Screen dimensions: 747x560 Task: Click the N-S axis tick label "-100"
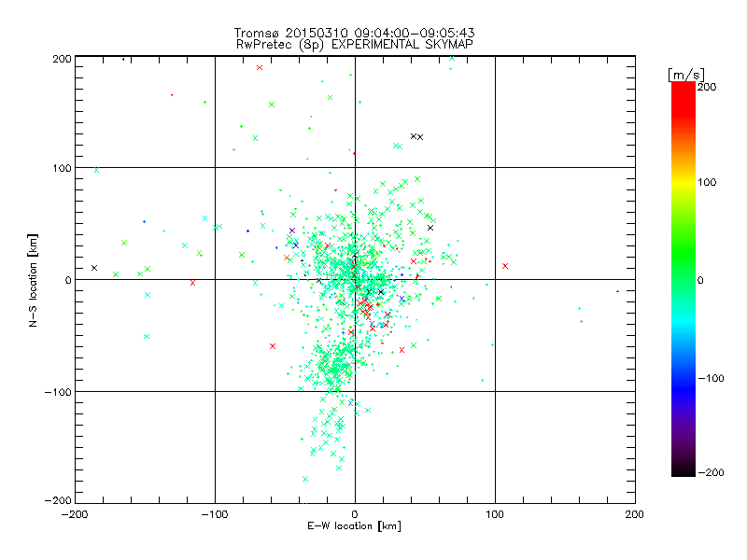[x=58, y=392]
